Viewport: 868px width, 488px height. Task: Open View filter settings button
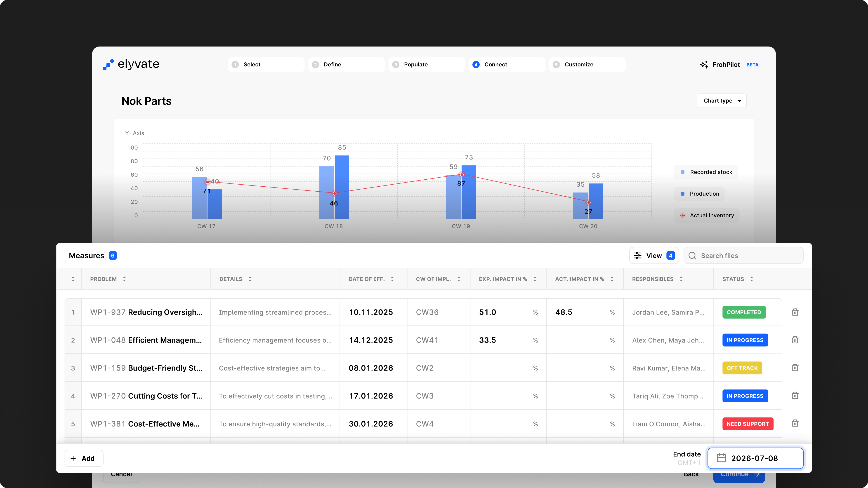654,256
